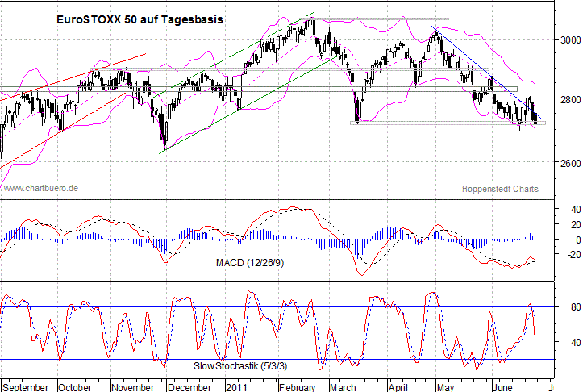Click the MACD axis value 40
Viewport: 583px width, 392px height.
(576, 210)
